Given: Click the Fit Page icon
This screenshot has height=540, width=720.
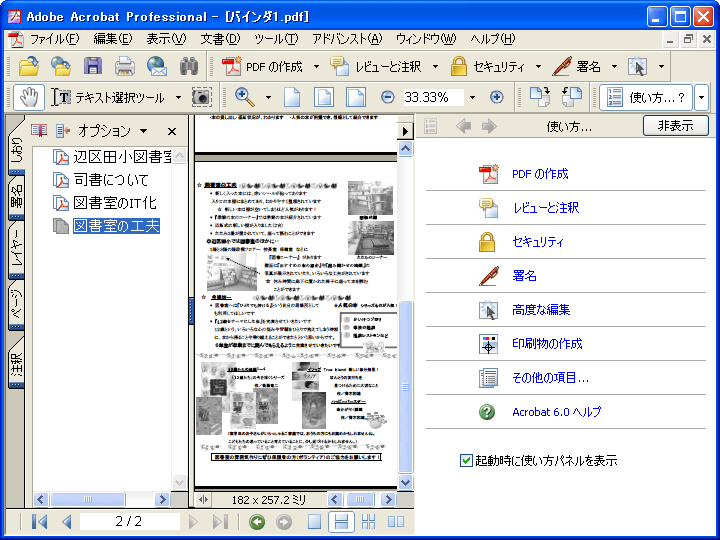Looking at the screenshot, I should click(x=324, y=97).
